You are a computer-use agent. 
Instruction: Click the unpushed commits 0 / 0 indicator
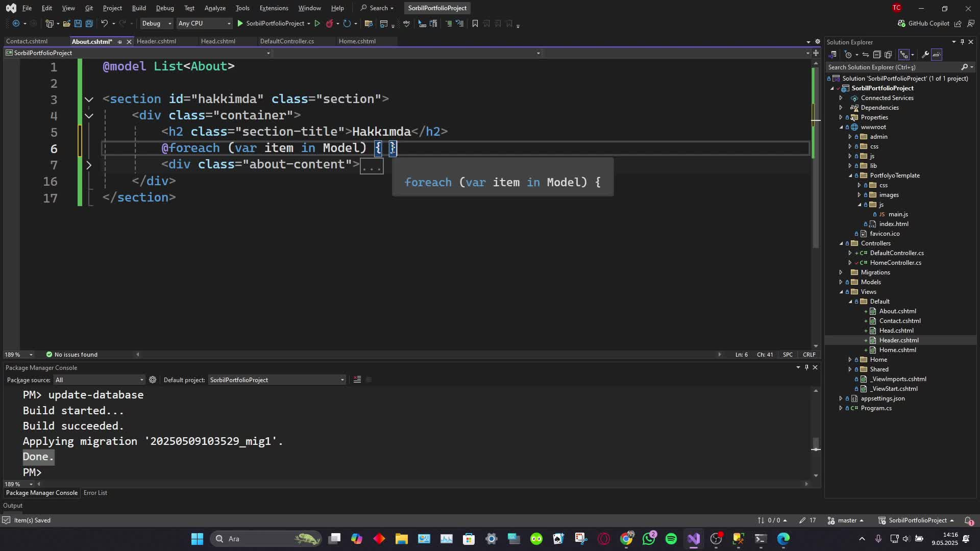[772, 520]
